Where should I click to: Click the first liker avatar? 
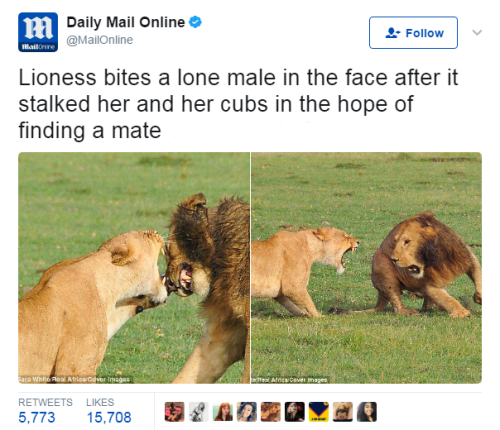tap(175, 412)
